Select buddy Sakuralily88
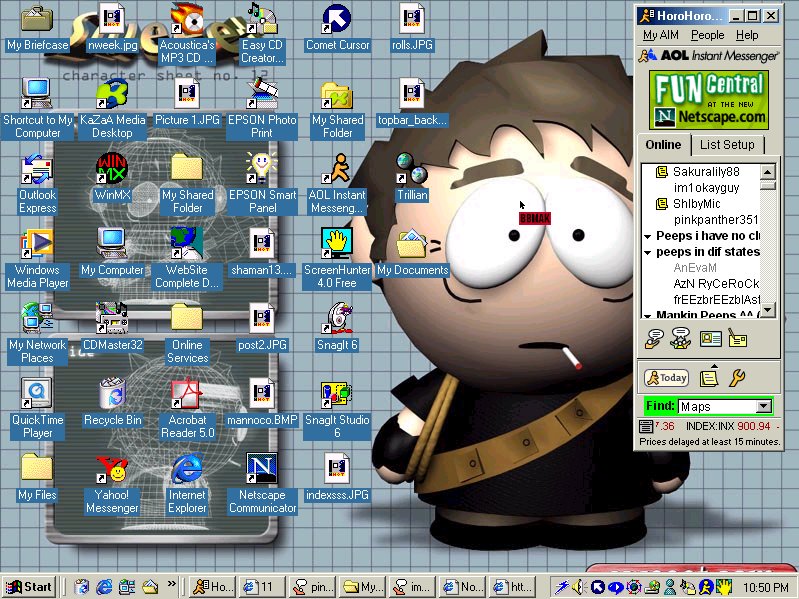This screenshot has height=599, width=799. (706, 172)
